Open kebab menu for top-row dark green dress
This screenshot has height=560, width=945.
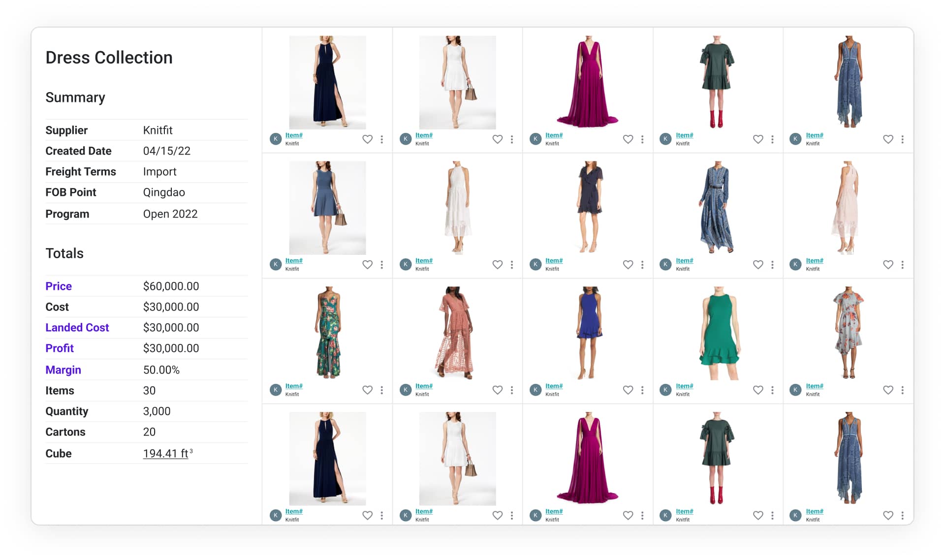point(772,139)
